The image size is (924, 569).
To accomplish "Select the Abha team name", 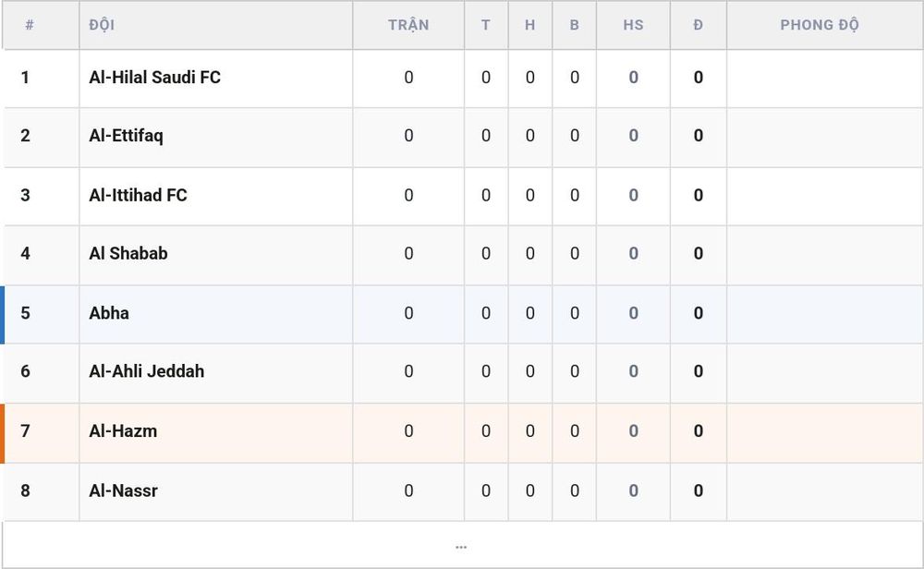I will click(109, 313).
